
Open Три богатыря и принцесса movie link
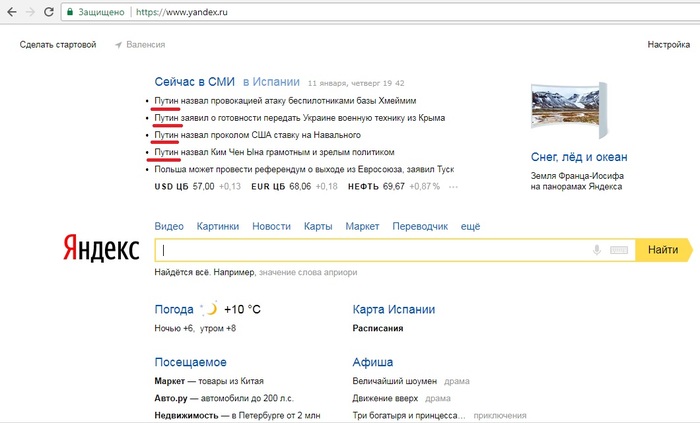409,415
